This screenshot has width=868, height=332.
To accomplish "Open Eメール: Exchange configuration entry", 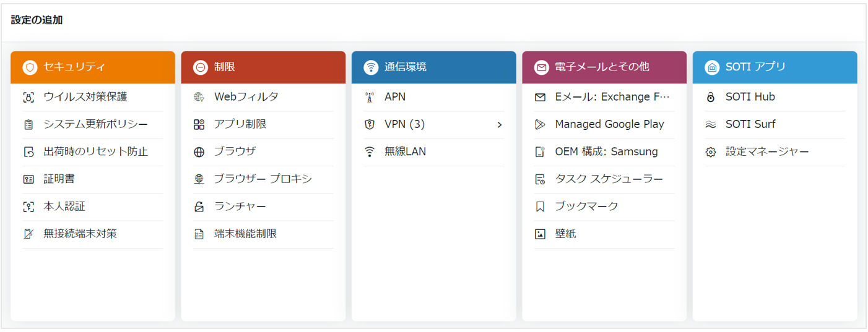I will pos(605,97).
